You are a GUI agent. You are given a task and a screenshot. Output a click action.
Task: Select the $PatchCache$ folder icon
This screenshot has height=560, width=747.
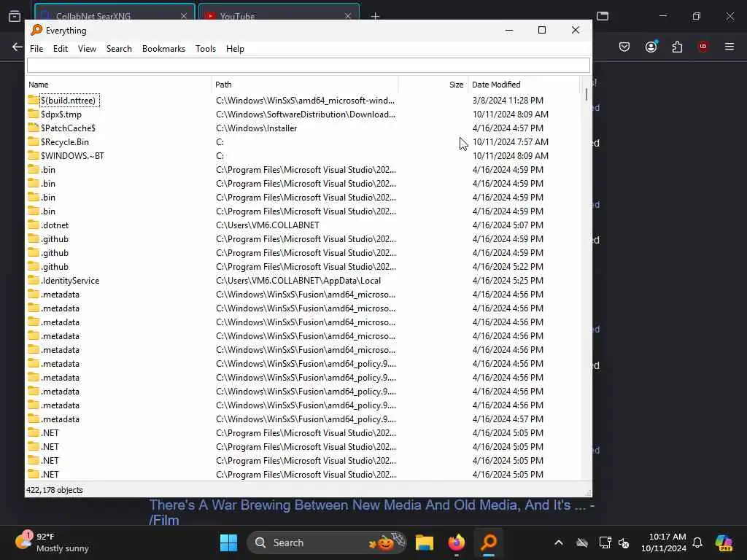(33, 128)
